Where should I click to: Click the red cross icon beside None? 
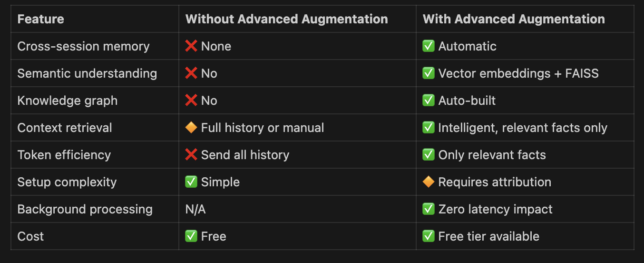[x=191, y=46]
